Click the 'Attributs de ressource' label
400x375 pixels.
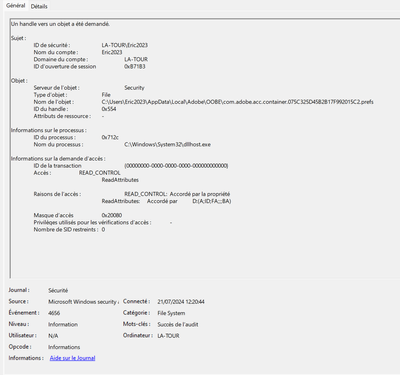tap(62, 116)
